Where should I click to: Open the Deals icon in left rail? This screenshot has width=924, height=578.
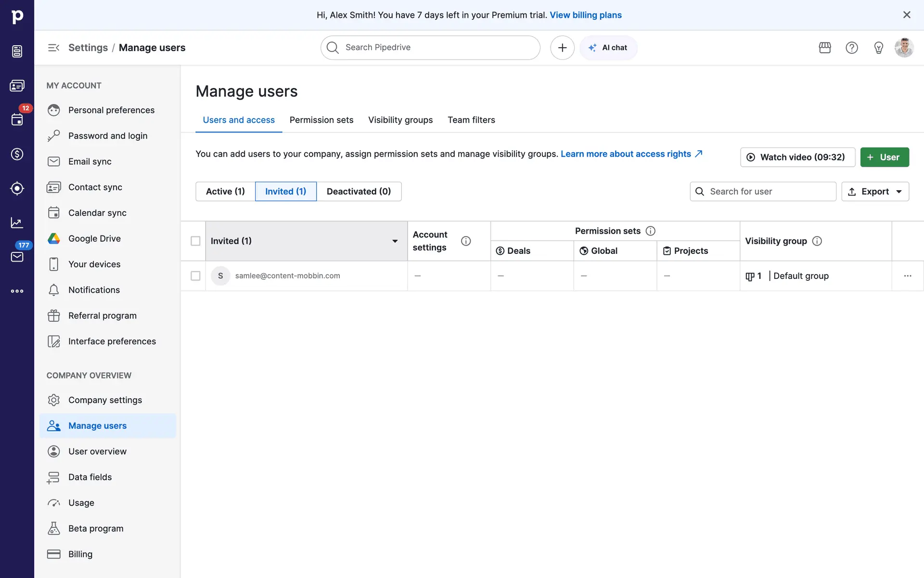click(x=17, y=154)
